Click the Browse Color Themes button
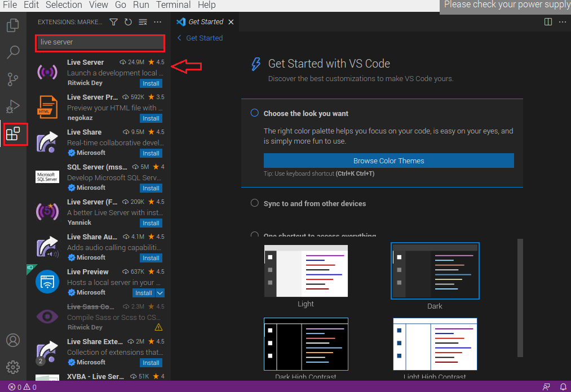 coord(388,161)
